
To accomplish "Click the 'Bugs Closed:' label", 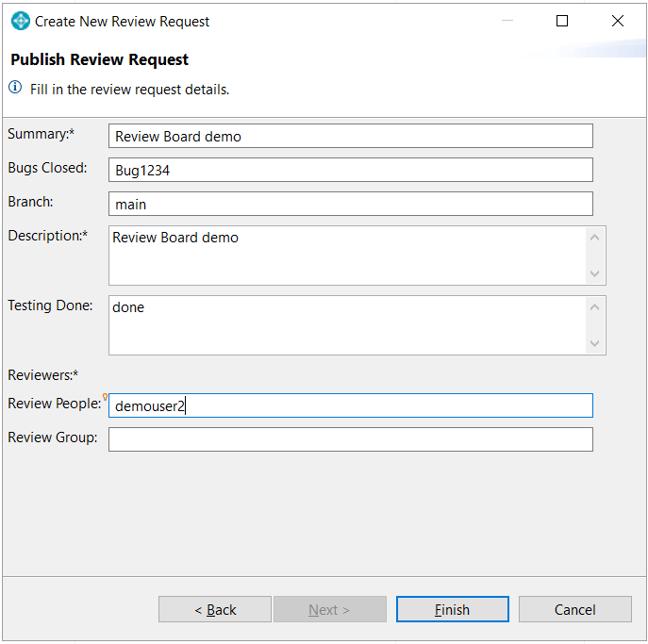I will [x=47, y=168].
